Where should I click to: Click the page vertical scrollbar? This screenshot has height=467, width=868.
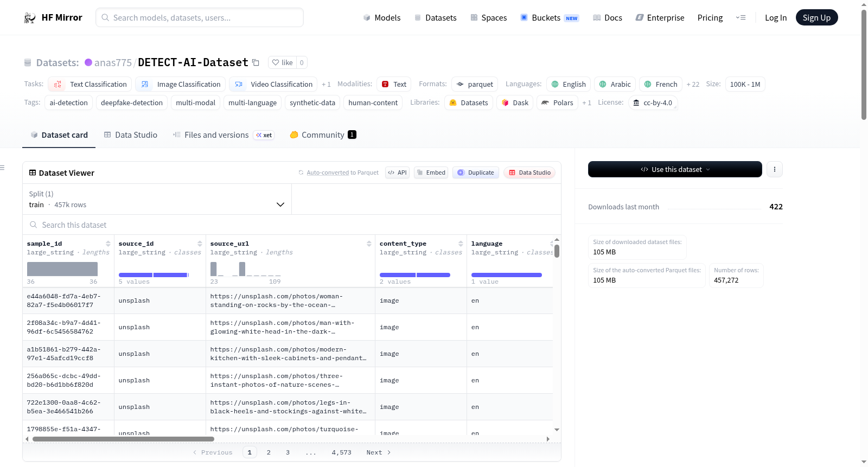click(x=864, y=65)
